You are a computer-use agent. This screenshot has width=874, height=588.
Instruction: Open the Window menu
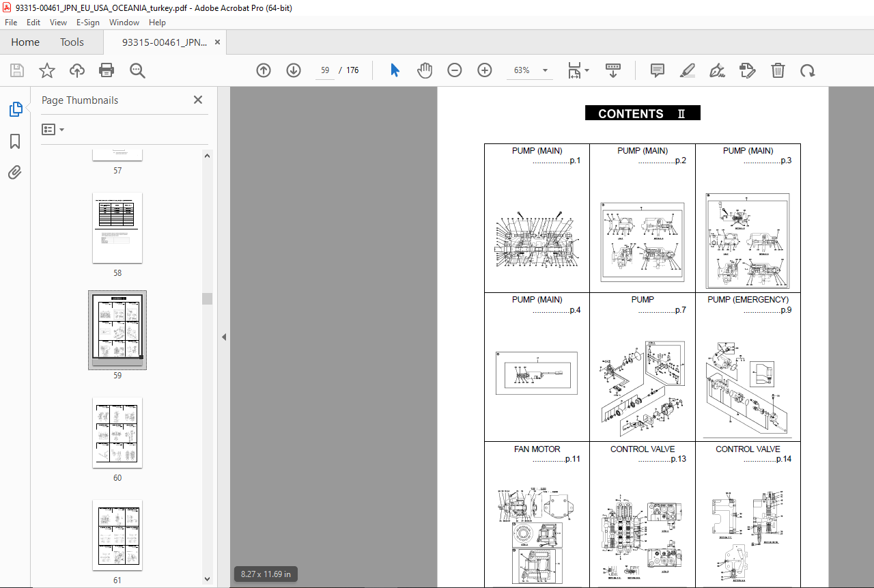point(124,23)
